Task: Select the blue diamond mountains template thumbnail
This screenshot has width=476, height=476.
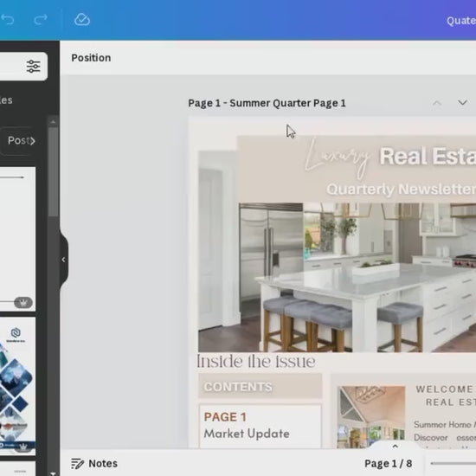Action: [x=17, y=386]
